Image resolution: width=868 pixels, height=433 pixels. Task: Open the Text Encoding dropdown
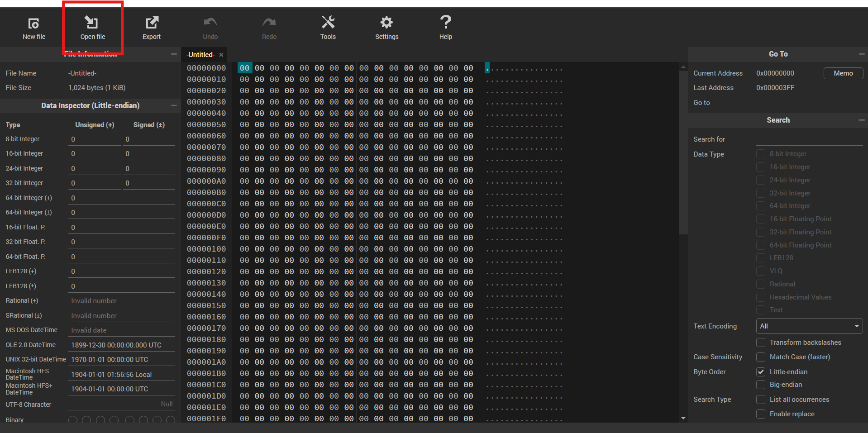pos(809,326)
